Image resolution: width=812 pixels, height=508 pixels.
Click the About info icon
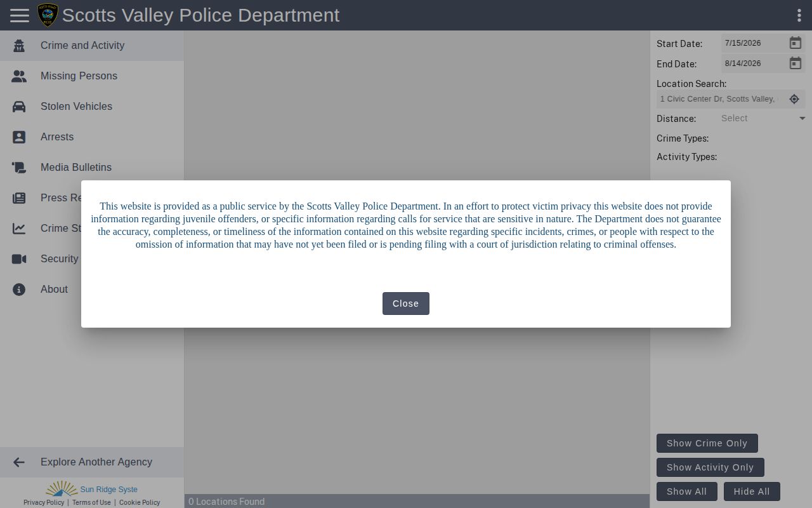coord(19,290)
